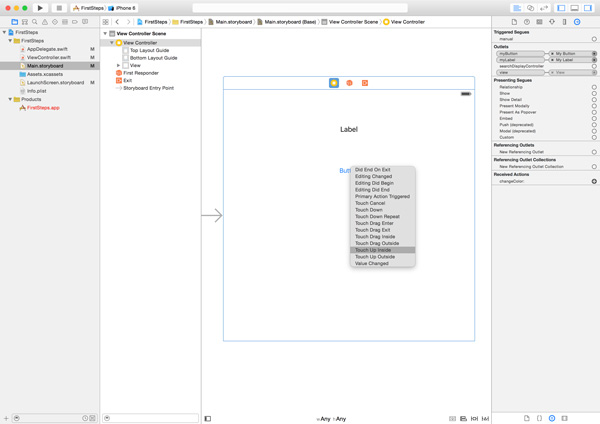600x424 pixels.
Task: Hide the right utilities panel
Action: (x=589, y=8)
